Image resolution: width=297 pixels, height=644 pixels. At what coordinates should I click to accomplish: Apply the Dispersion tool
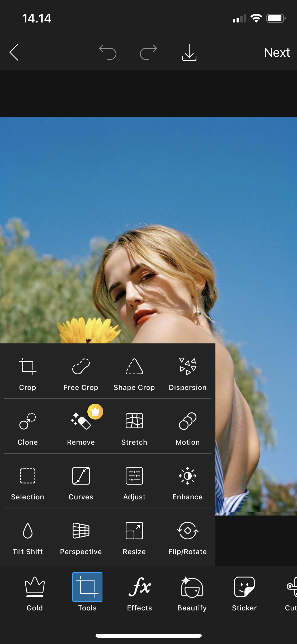[x=187, y=374]
